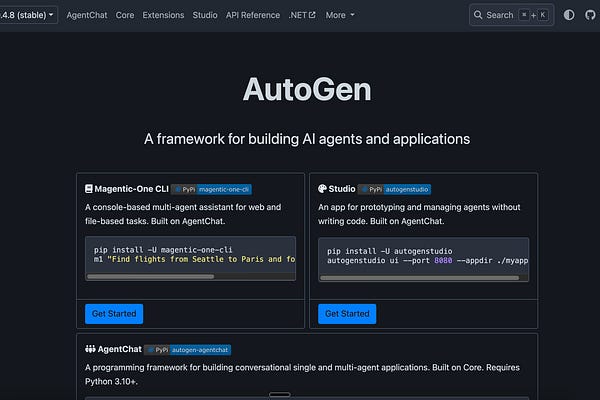
Task: Expand the More navigation menu
Action: pyautogui.click(x=340, y=15)
